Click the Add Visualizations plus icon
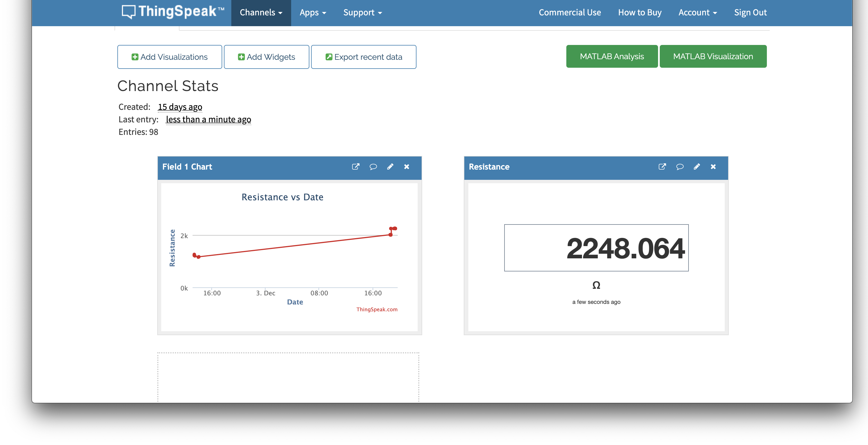Viewport: 868px width, 445px height. 135,56
